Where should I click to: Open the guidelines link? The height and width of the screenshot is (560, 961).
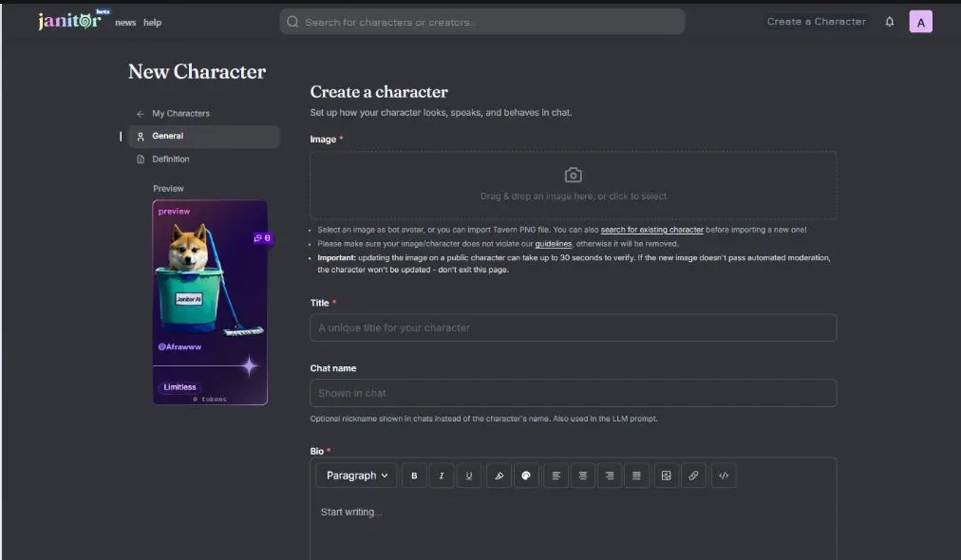coord(553,244)
